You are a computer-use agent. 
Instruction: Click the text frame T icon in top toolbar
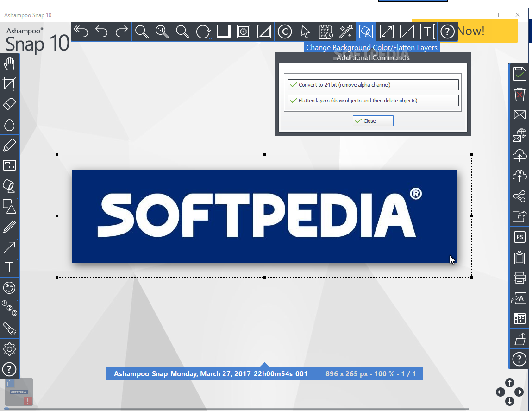pos(427,32)
